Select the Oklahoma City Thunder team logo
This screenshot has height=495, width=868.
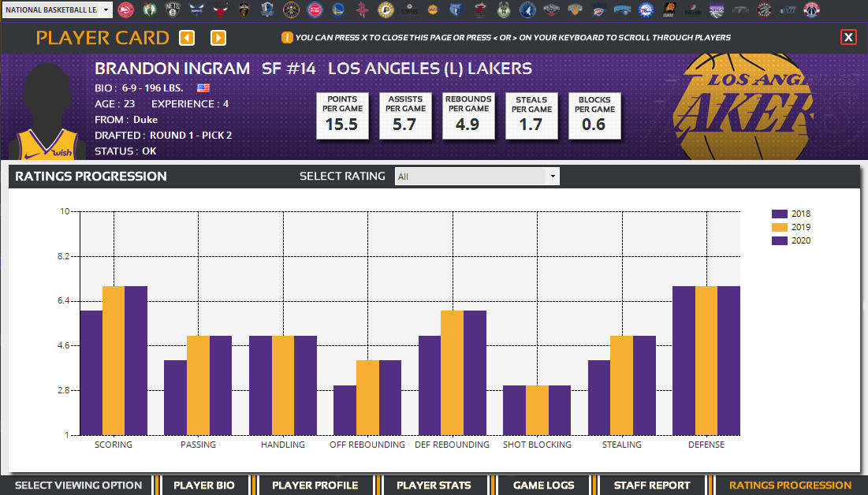pyautogui.click(x=598, y=9)
